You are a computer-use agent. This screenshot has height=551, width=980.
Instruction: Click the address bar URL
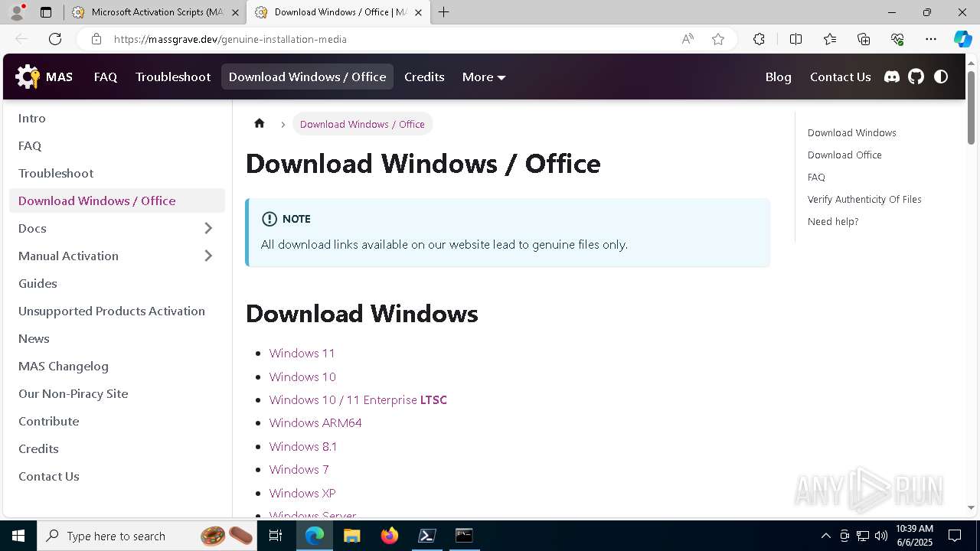(x=230, y=39)
